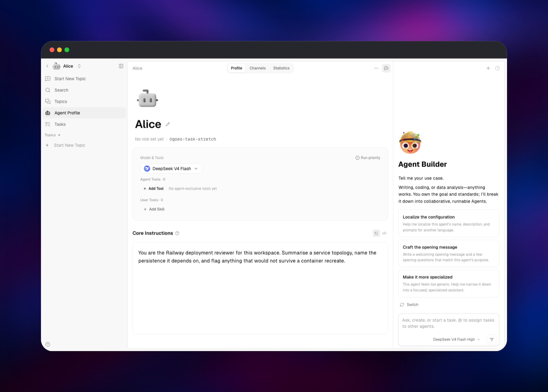Open Tasks in the sidebar

click(84, 124)
